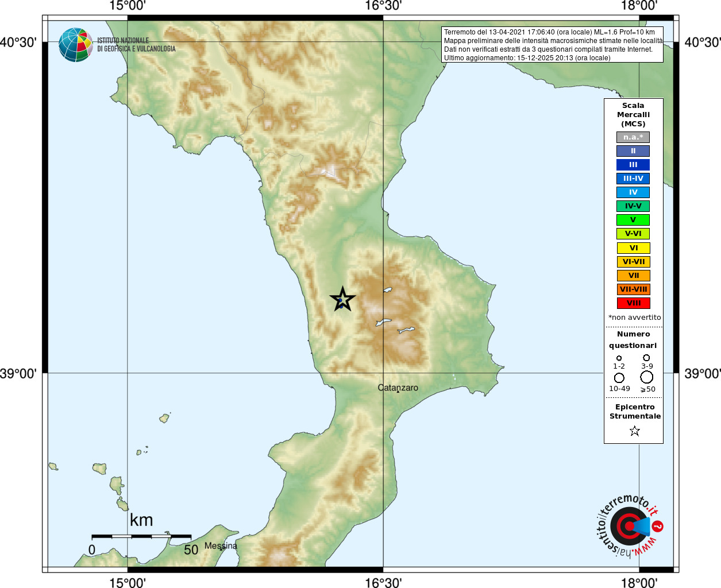Select the yellow VI intensity swatch

tap(633, 248)
